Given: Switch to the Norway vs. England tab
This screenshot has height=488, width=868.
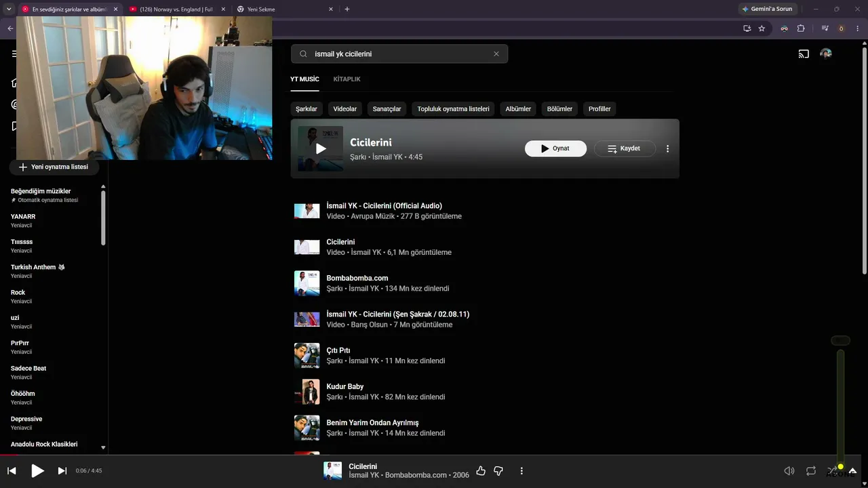Looking at the screenshot, I should click(176, 9).
